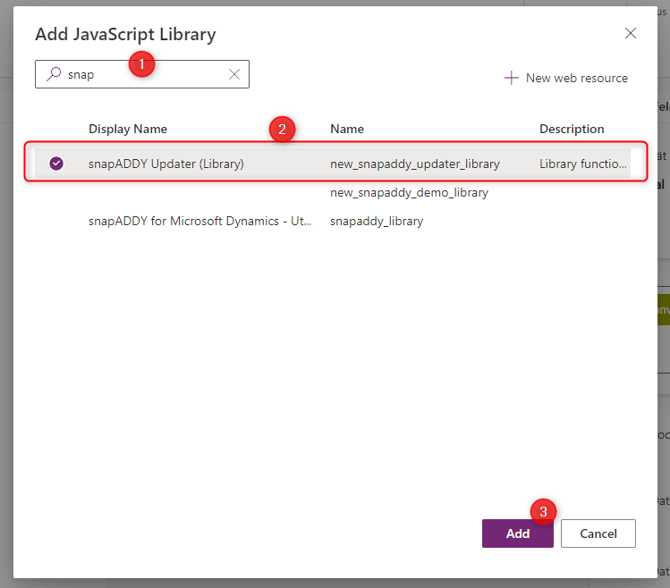Sort by the Name column header
This screenshot has height=588, width=670.
coord(347,129)
